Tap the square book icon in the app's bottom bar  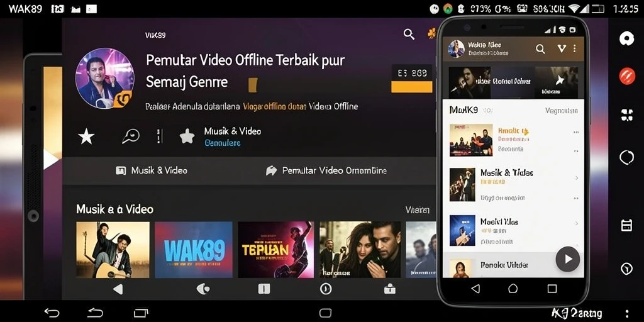[264, 289]
